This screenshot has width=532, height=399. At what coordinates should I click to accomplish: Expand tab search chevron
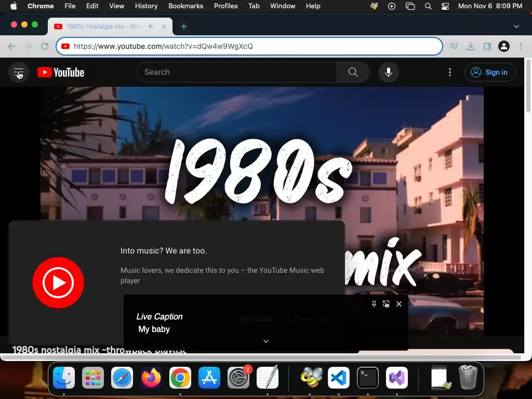pos(516,26)
